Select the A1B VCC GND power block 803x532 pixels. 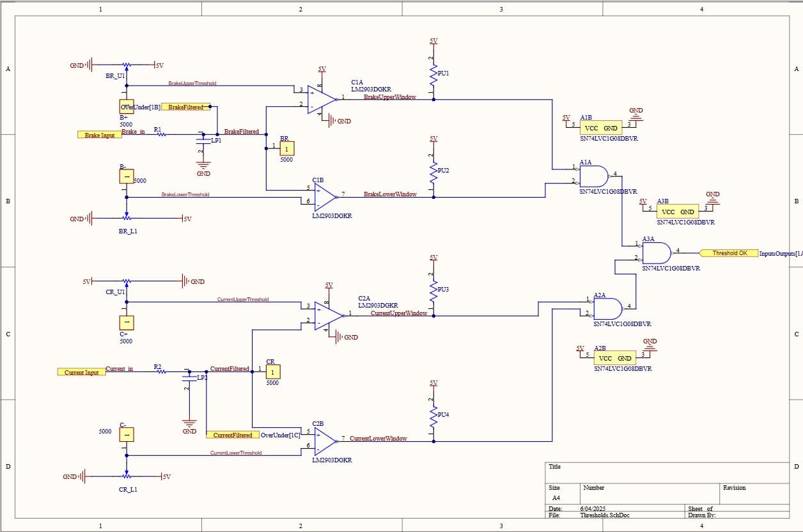point(602,128)
